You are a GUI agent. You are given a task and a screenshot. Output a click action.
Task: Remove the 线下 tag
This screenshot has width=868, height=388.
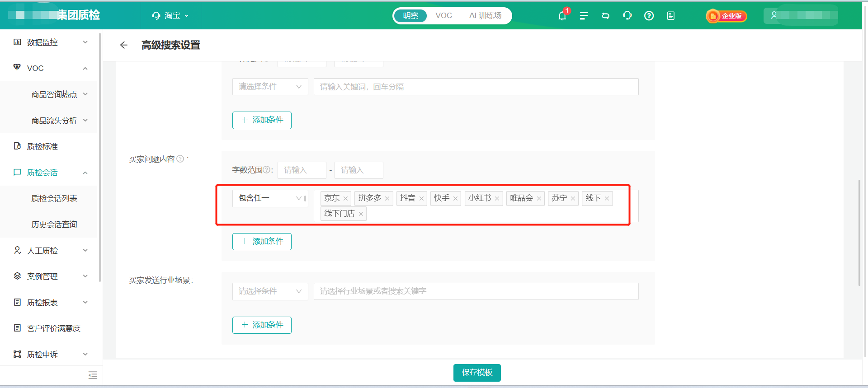coord(607,198)
